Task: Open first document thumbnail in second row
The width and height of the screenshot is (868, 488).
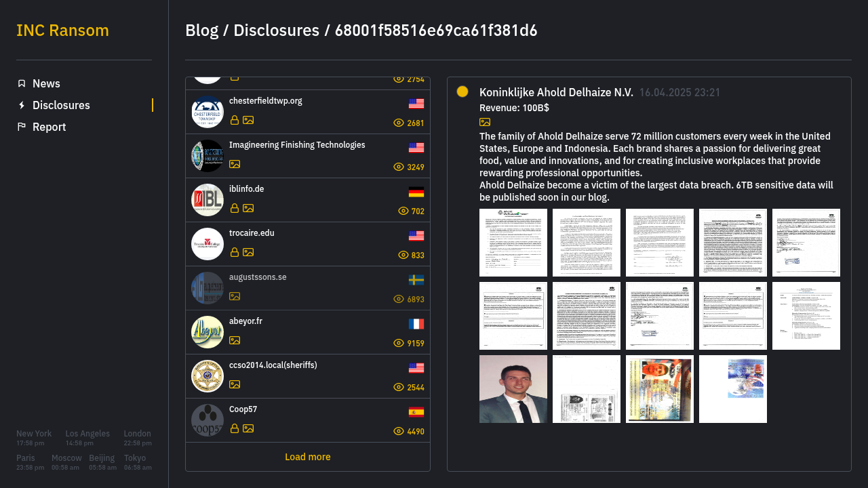Action: (513, 316)
